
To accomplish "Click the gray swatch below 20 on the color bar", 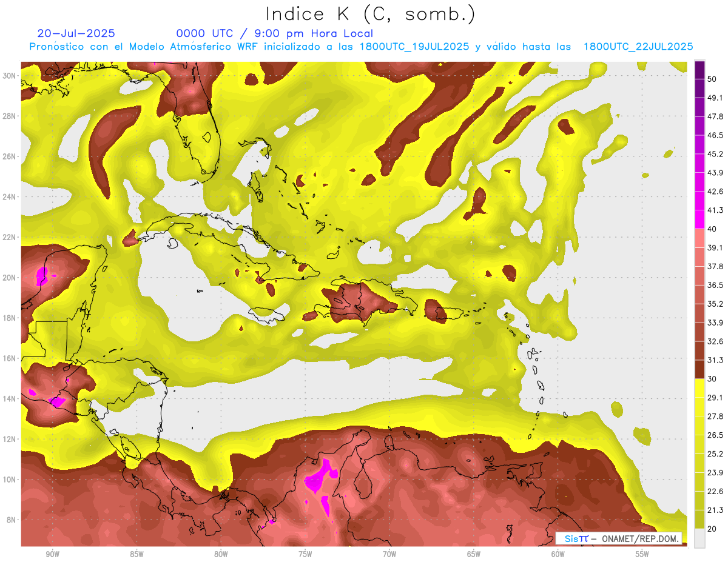I will coord(699,538).
